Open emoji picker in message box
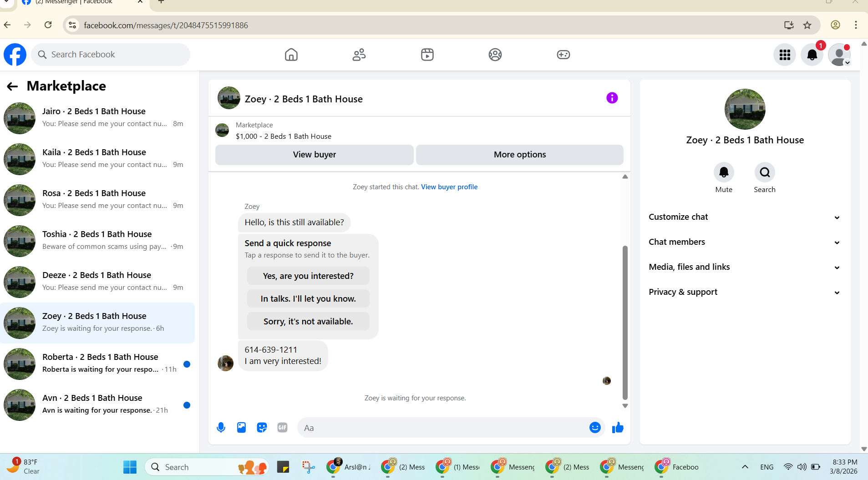The width and height of the screenshot is (868, 480). (595, 428)
